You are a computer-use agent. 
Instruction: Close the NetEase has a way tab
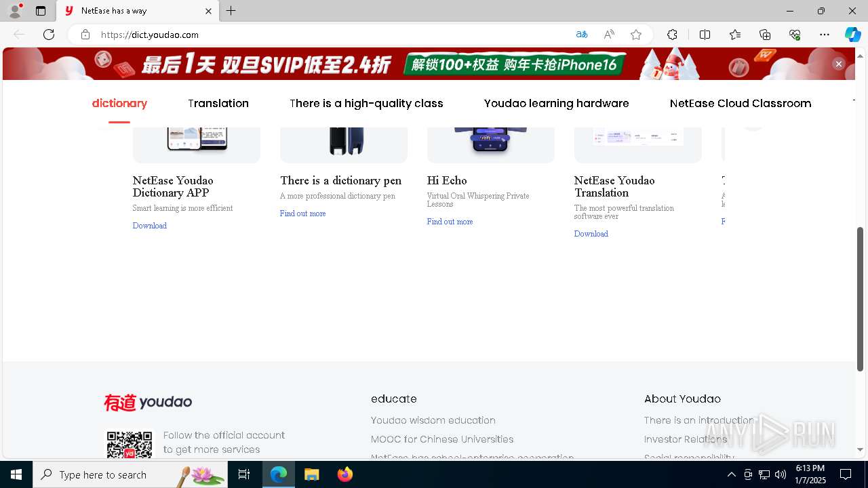tap(208, 11)
